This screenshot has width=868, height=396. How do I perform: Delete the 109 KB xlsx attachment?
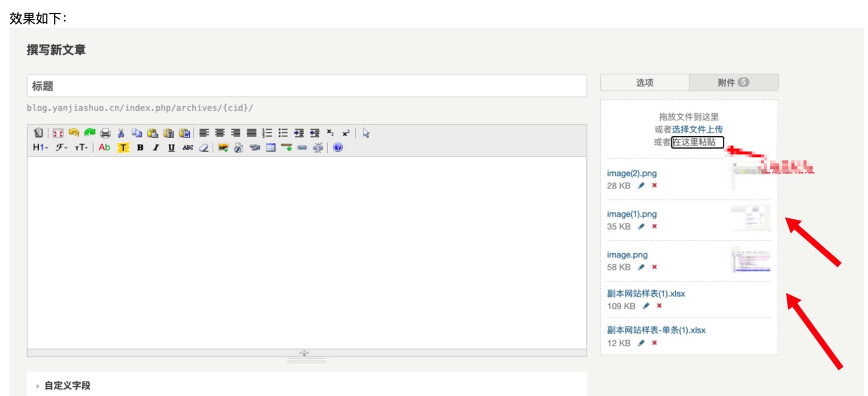[x=659, y=306]
